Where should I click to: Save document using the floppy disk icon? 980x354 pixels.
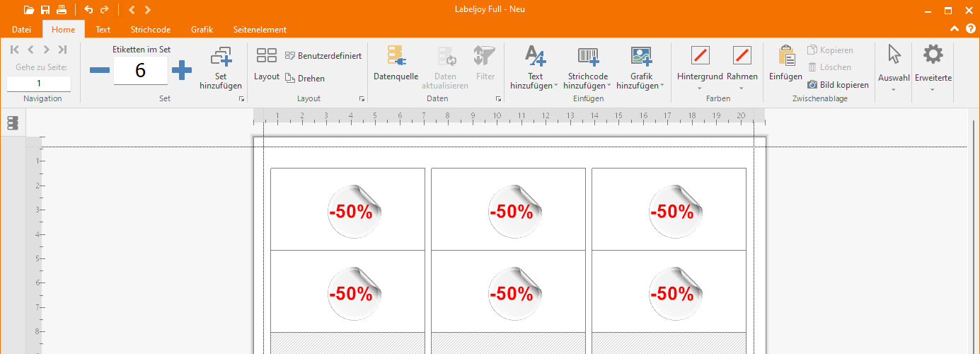(x=45, y=10)
